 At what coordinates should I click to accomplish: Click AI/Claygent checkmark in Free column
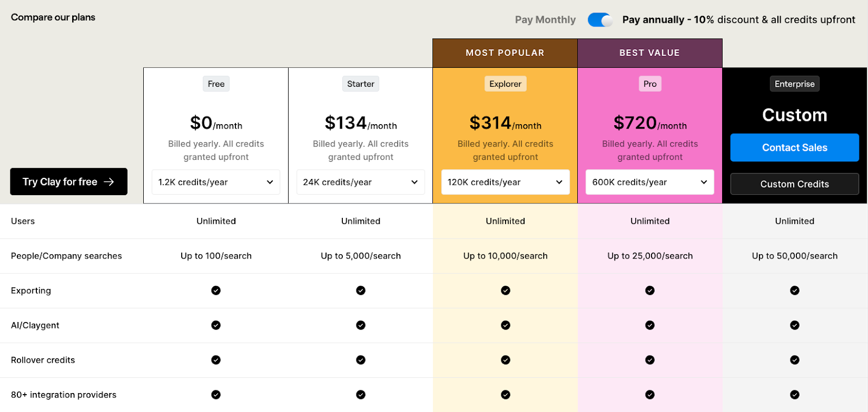click(216, 325)
